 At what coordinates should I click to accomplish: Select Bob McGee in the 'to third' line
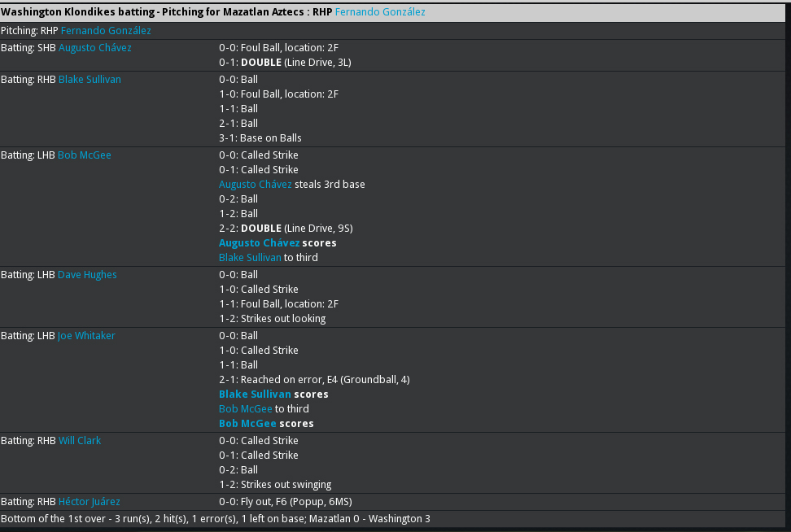click(245, 409)
